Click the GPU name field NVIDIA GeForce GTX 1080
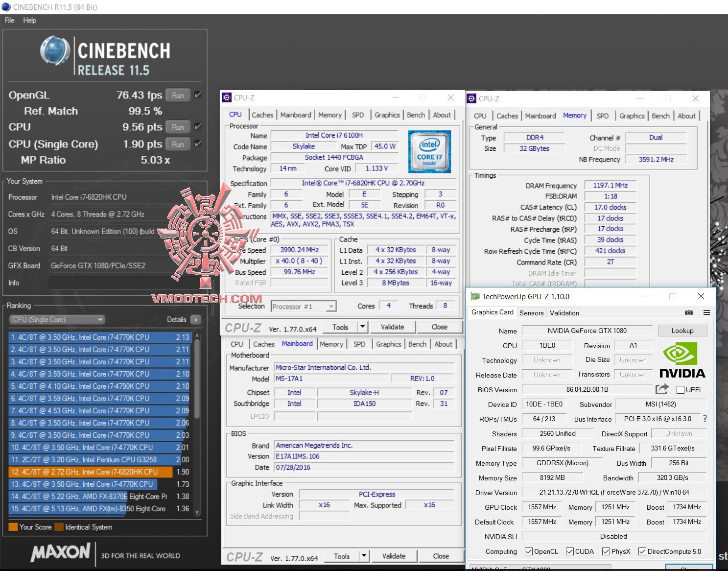Screen dimensions: 728x571 pos(587,331)
